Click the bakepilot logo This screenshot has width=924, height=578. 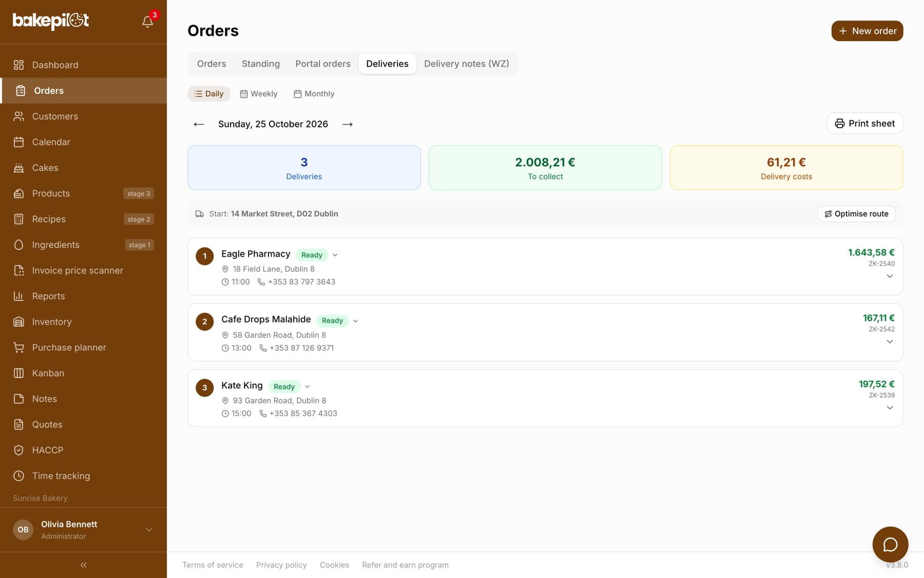(51, 21)
